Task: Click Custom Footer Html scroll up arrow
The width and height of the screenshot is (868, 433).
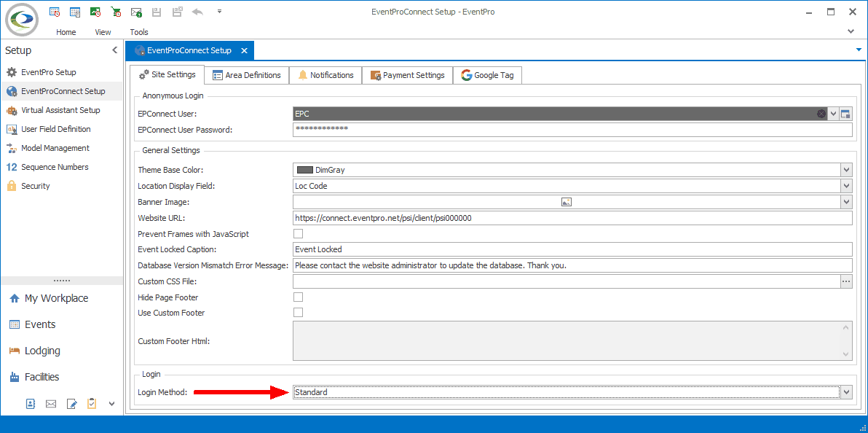Action: click(x=846, y=327)
